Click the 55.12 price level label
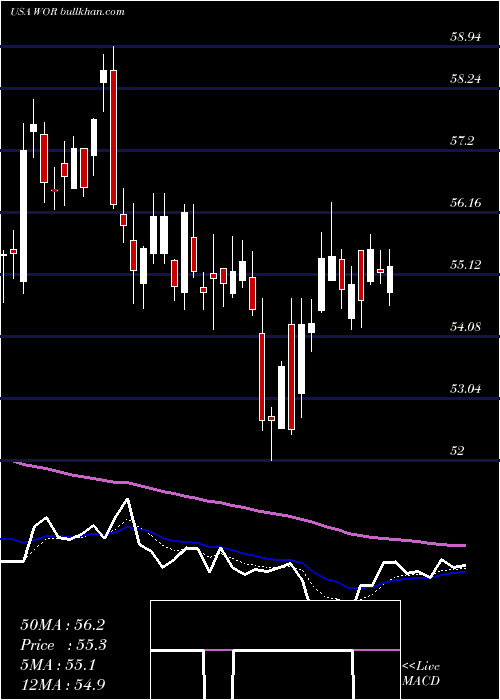This screenshot has width=500, height=700. coord(466,265)
